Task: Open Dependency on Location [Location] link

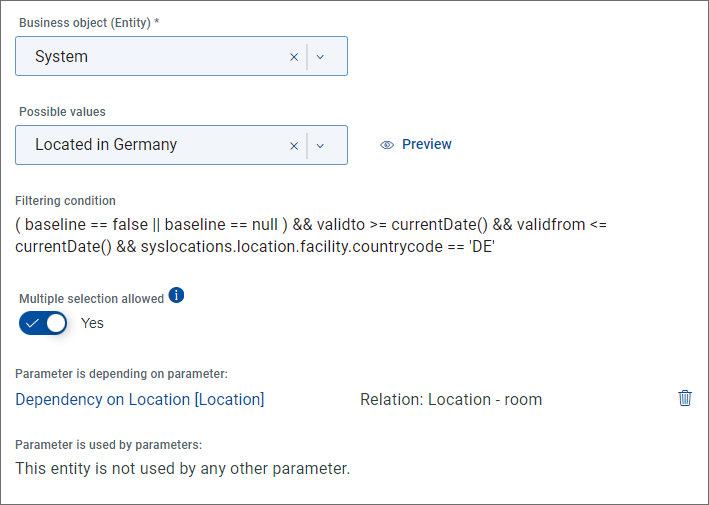Action: coord(140,399)
